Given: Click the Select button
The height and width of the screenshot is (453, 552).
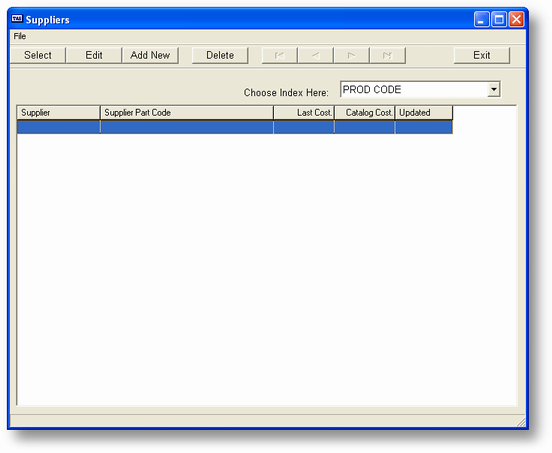Looking at the screenshot, I should click(x=38, y=55).
